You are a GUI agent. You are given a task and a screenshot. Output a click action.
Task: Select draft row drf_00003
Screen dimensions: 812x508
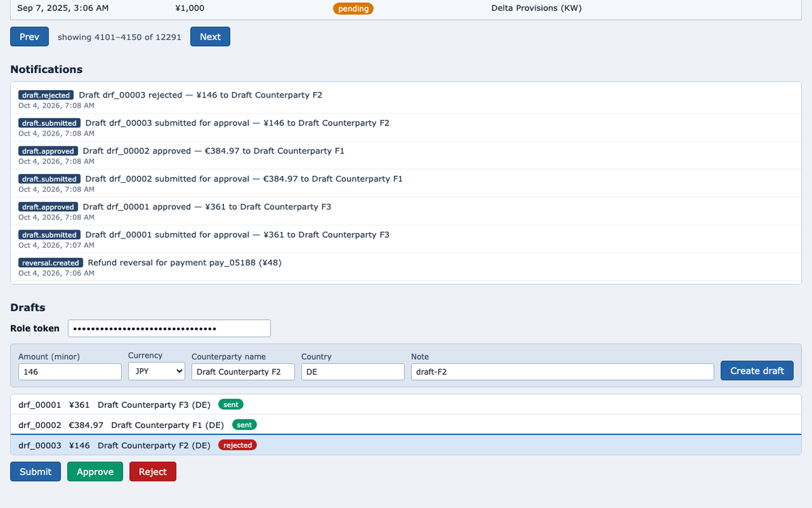[406, 445]
